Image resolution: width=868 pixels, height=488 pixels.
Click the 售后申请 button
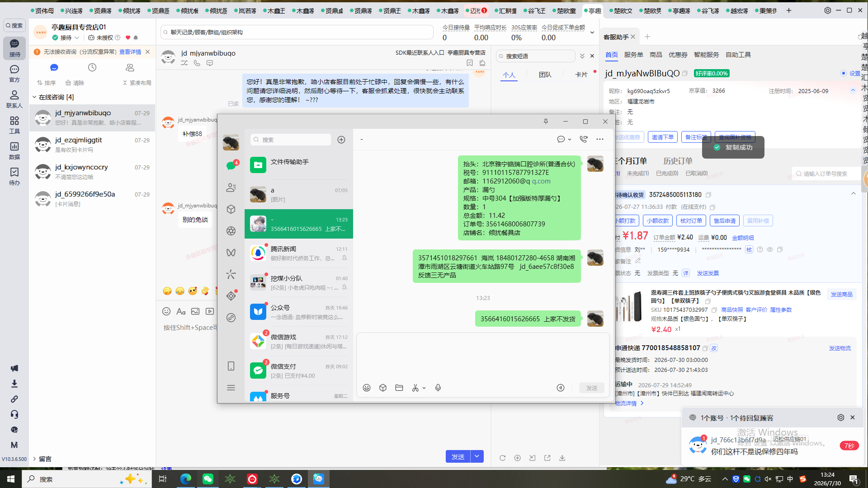[x=725, y=221]
